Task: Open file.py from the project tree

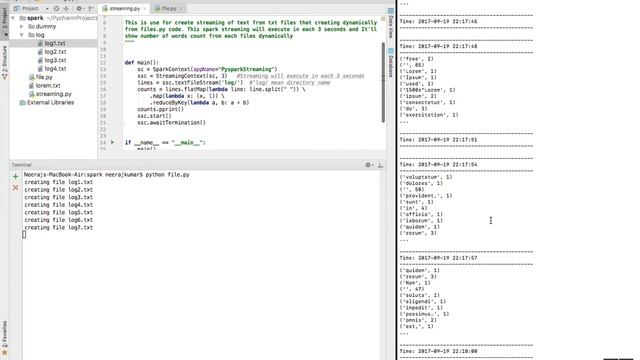Action: click(44, 77)
